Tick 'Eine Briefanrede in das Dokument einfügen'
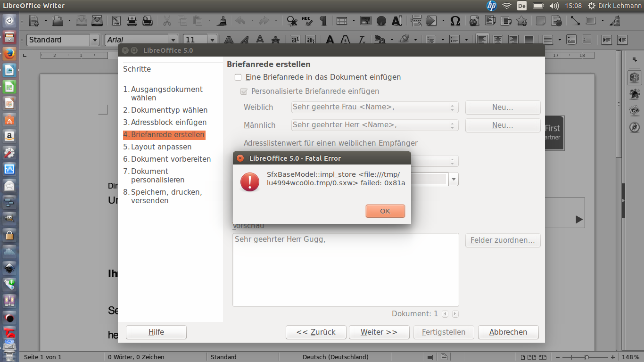Image resolution: width=644 pixels, height=362 pixels. (x=238, y=77)
